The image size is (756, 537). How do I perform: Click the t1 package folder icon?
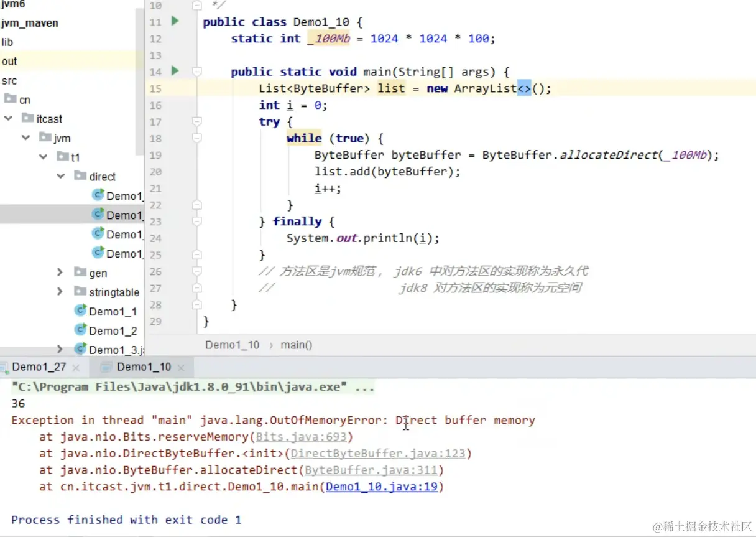click(62, 157)
